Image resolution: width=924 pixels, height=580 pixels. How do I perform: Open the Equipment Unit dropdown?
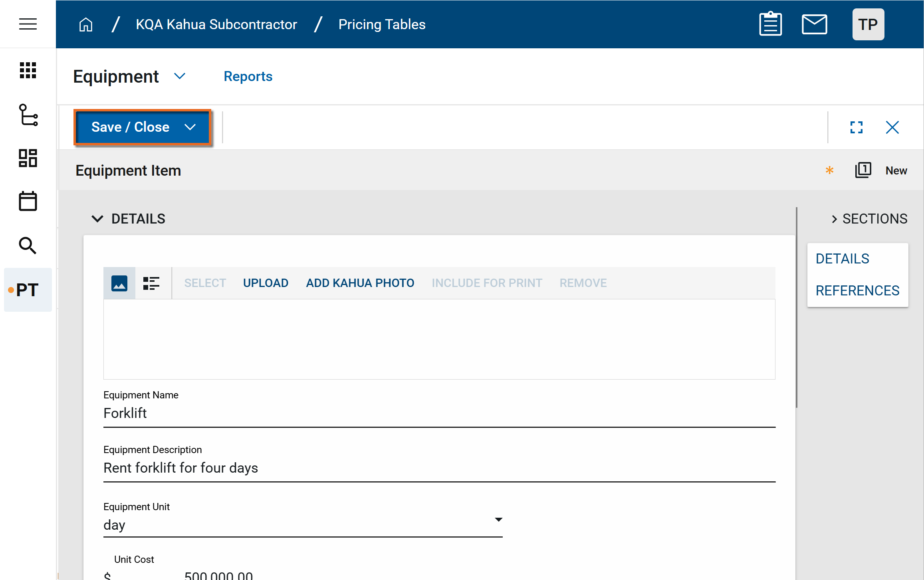(498, 520)
